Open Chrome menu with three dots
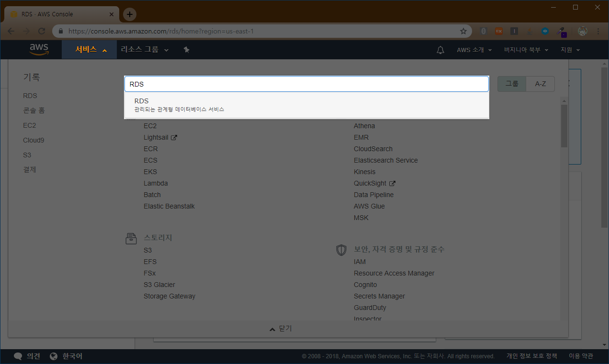The image size is (609, 364). (x=598, y=31)
